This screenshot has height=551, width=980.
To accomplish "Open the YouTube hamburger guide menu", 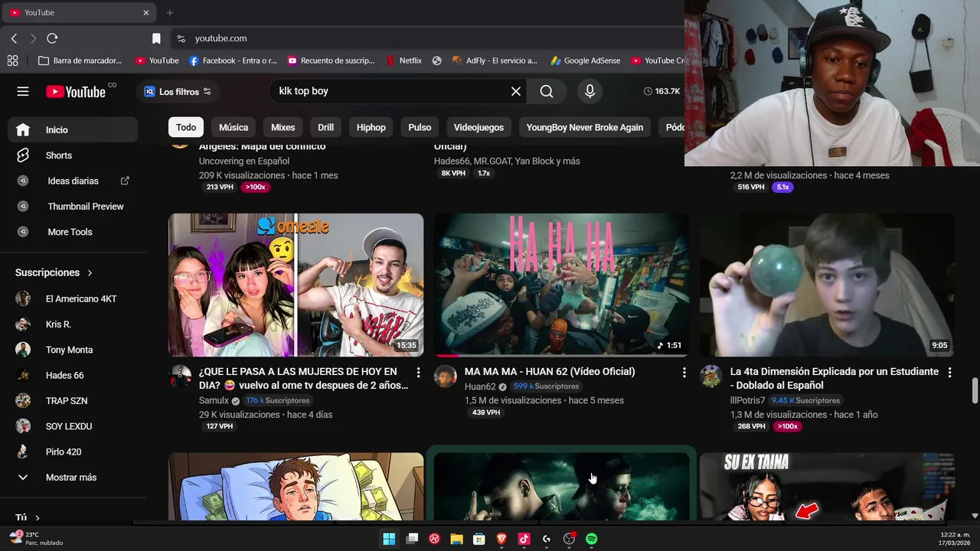I will pos(23,91).
